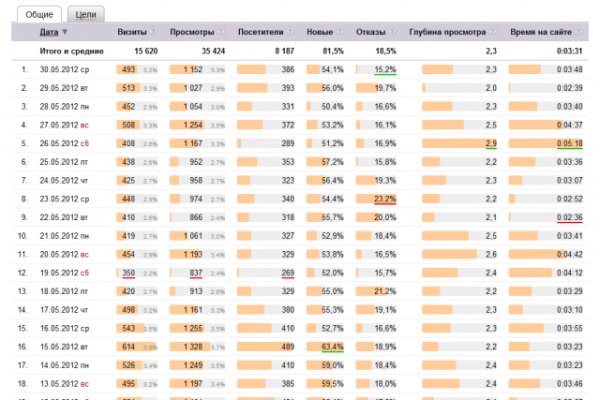The width and height of the screenshot is (600, 400).
Task: Switch to the Общие tab
Action: coord(40,13)
